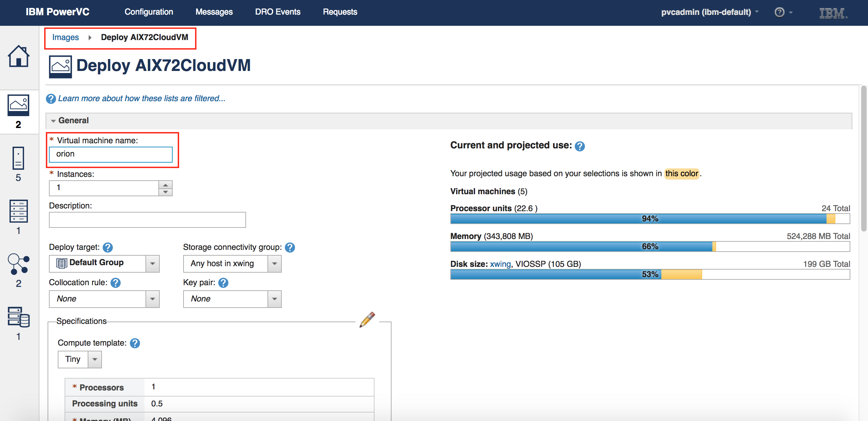Click the Instances number field
This screenshot has height=421, width=868.
point(104,188)
